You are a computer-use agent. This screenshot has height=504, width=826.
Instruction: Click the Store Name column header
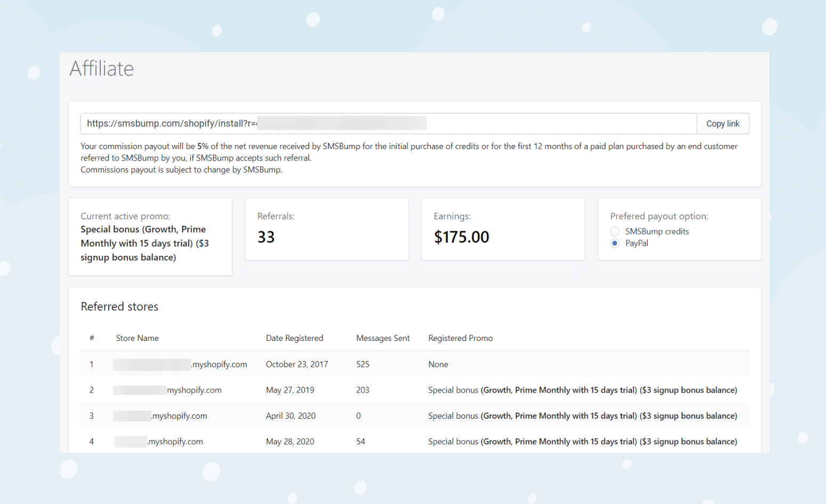(137, 338)
